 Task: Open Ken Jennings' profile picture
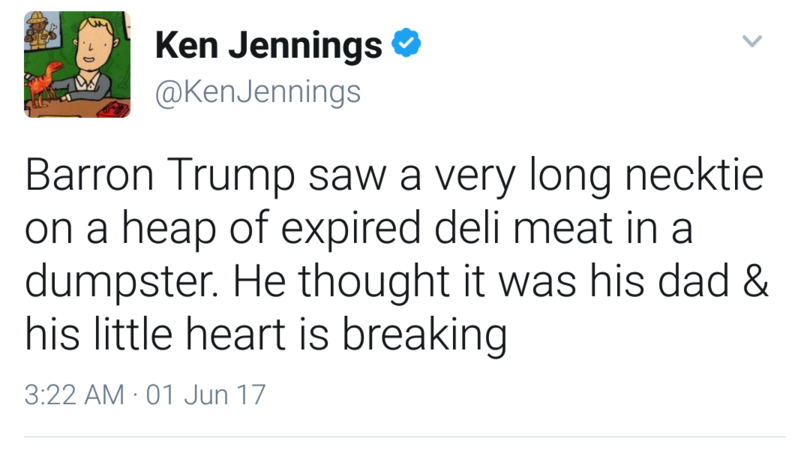pos(77,65)
